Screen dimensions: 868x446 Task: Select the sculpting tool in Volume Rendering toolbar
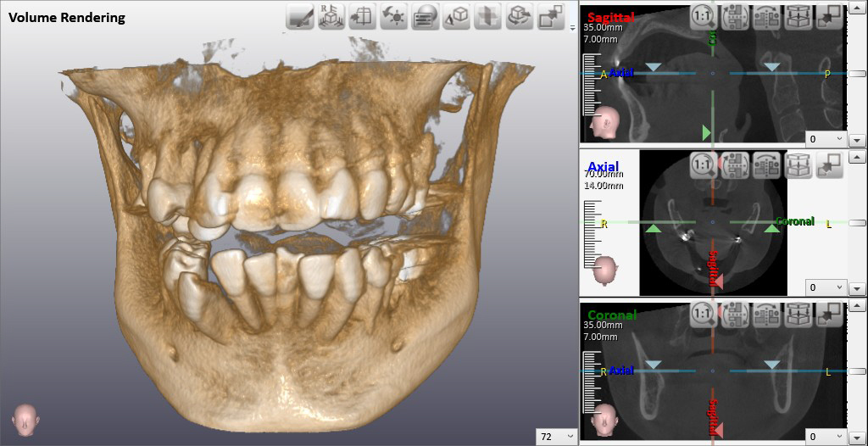pyautogui.click(x=300, y=16)
